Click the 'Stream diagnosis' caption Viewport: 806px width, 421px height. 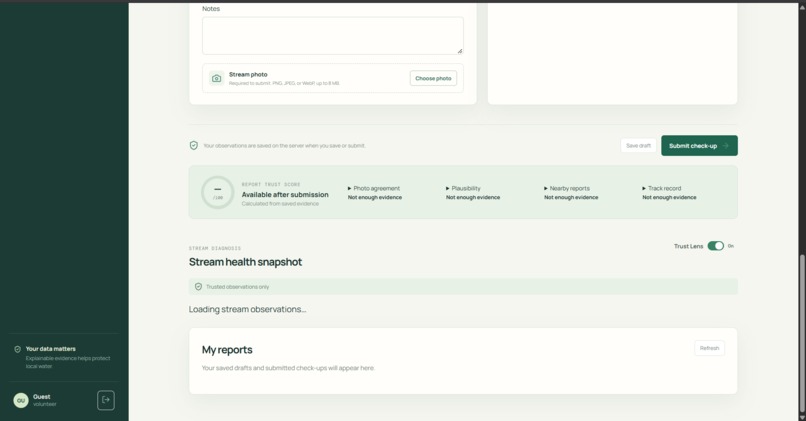point(215,248)
